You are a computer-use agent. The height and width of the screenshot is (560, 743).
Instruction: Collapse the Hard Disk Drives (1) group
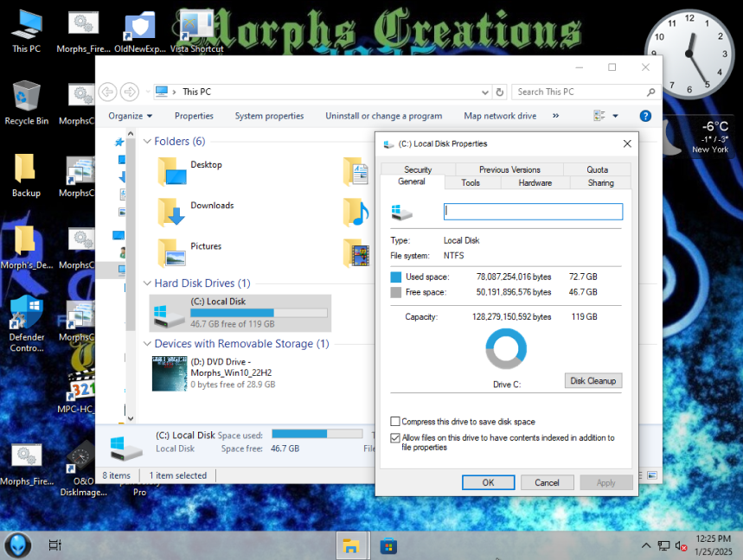147,283
